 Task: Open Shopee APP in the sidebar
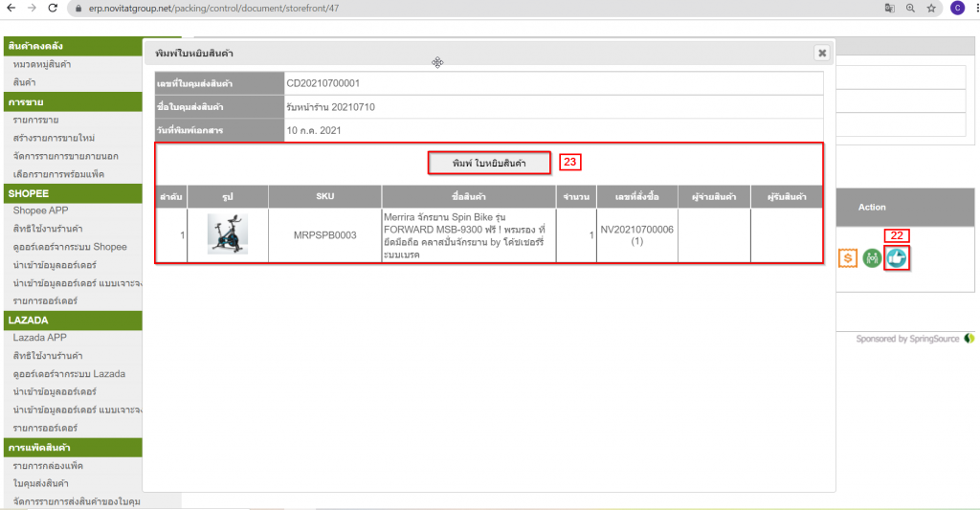click(x=40, y=211)
